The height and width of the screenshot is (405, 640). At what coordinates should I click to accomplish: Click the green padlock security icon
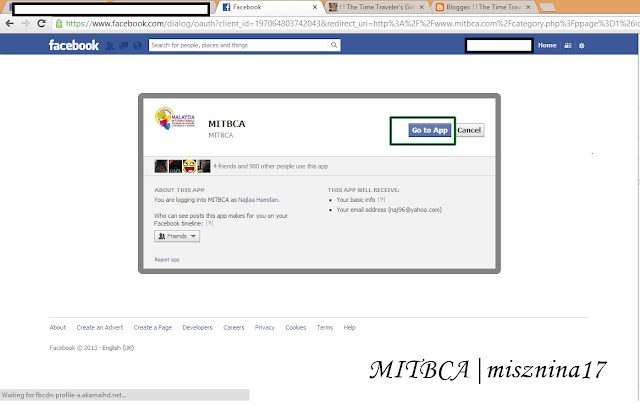(59, 24)
